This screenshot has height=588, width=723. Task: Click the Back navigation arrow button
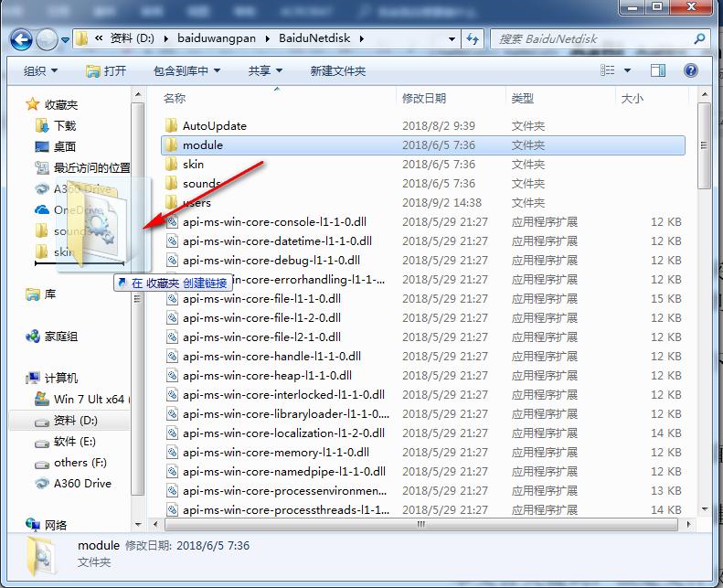(22, 39)
